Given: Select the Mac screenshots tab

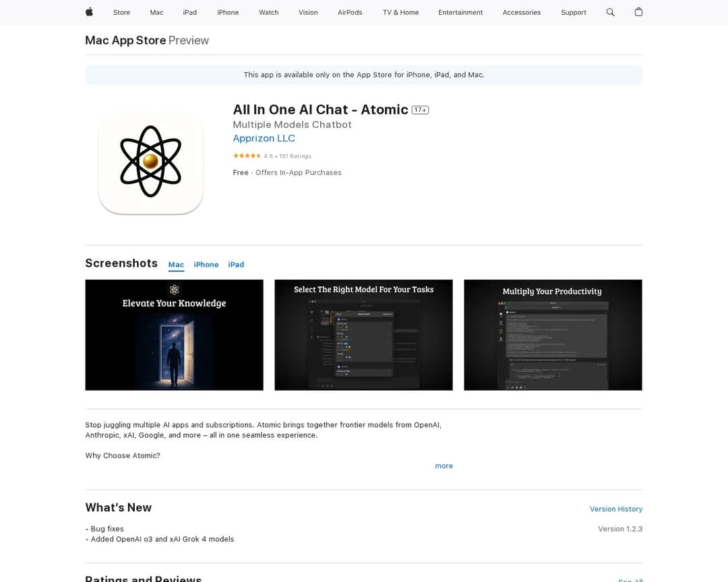Looking at the screenshot, I should click(x=176, y=264).
